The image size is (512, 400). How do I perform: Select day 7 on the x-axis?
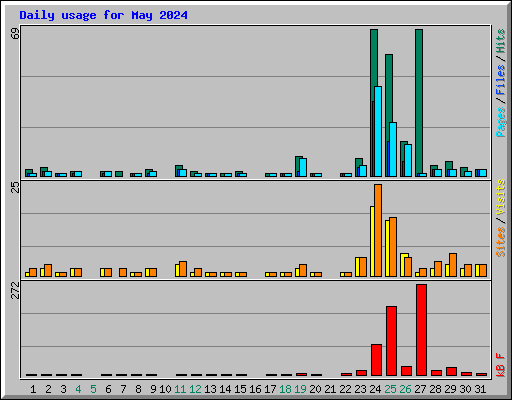coord(123,389)
